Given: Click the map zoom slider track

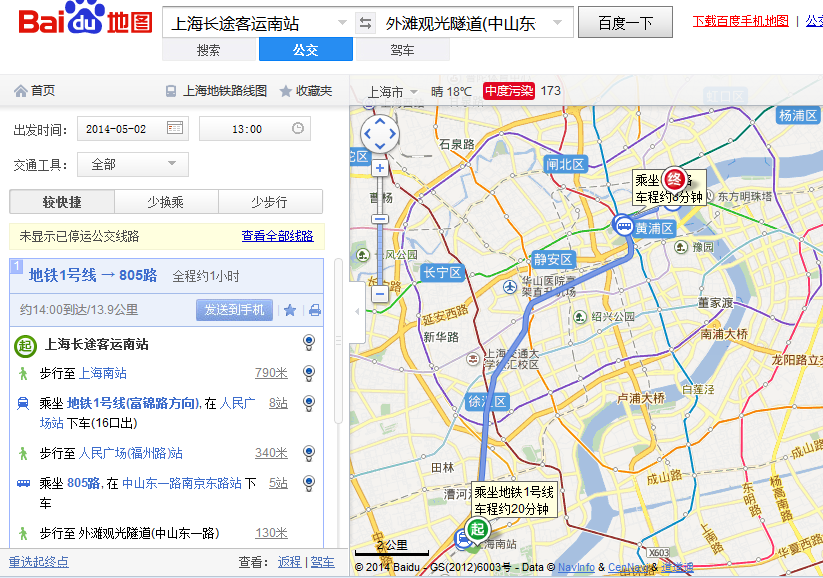Looking at the screenshot, I should 380,231.
